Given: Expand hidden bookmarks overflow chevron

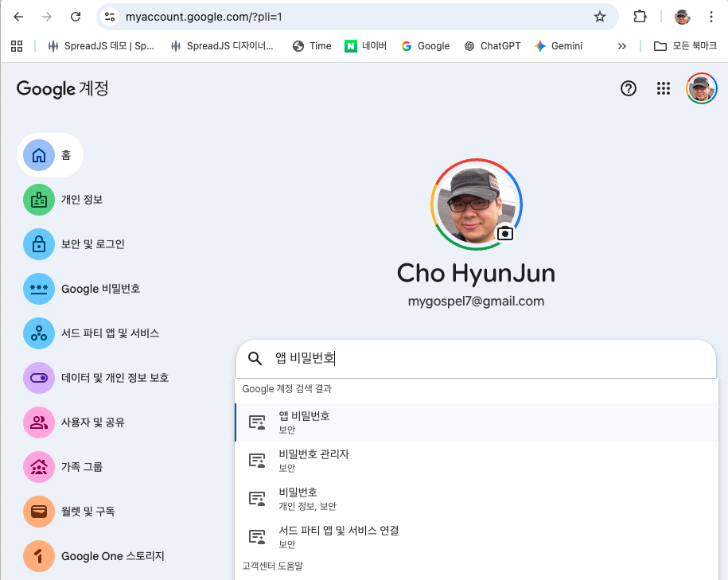Looking at the screenshot, I should click(622, 46).
